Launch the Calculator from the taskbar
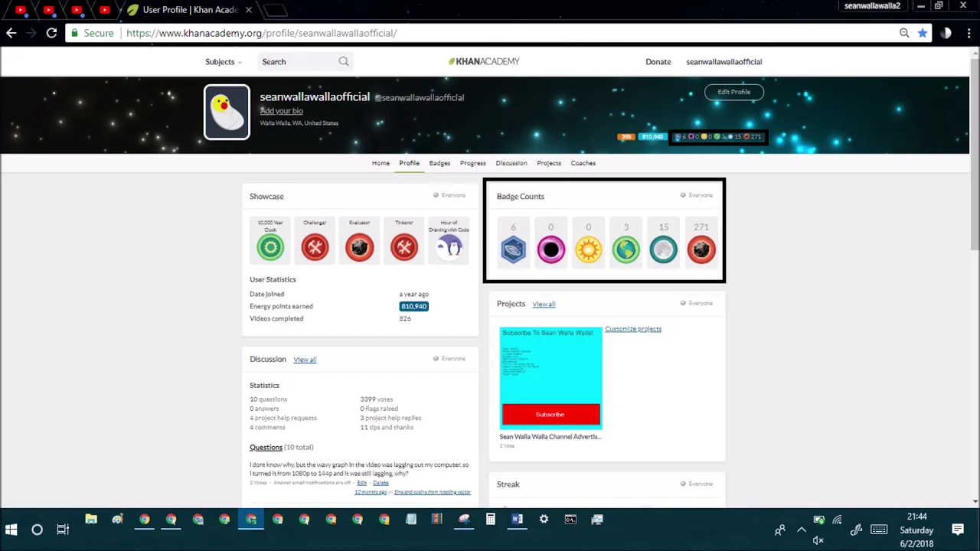 [491, 520]
